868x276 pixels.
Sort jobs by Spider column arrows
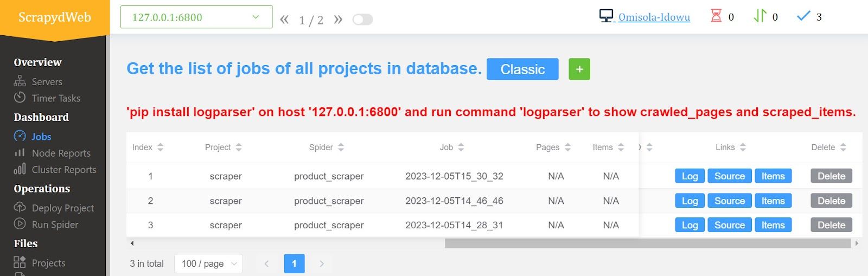341,147
